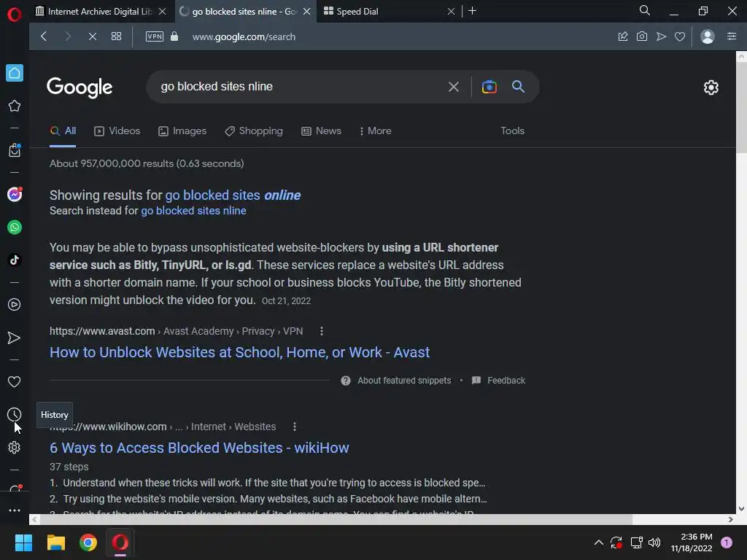Click the address bar URL field

click(x=244, y=36)
